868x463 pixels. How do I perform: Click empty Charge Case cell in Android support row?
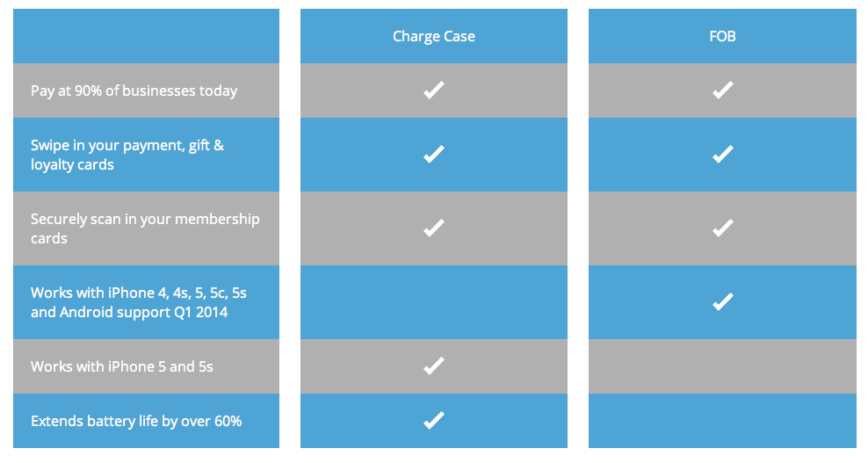coord(433,301)
